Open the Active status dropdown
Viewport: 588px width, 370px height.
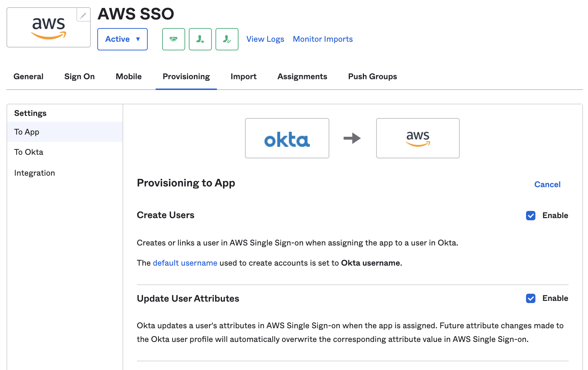click(122, 39)
